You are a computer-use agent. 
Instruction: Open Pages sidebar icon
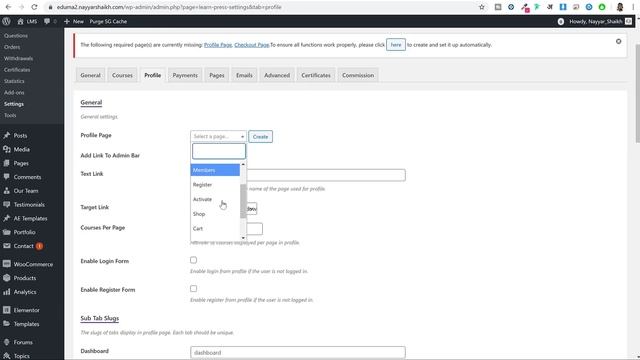pos(7,163)
